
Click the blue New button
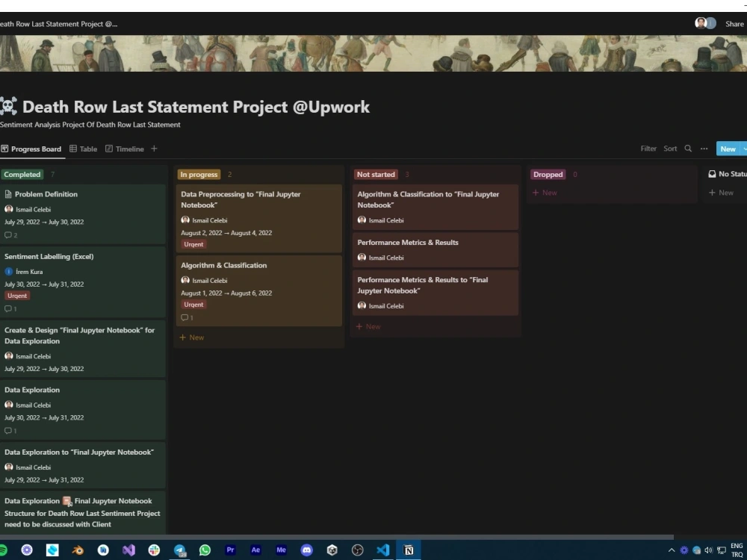728,149
